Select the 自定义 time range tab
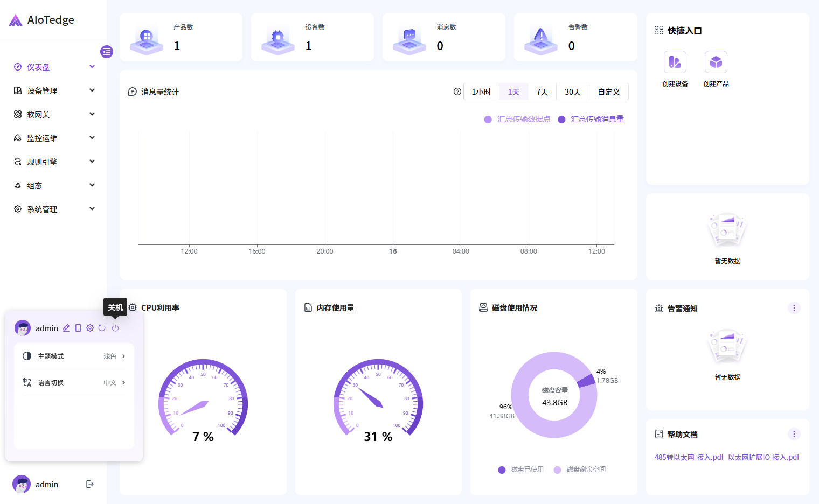The width and height of the screenshot is (819, 504). pos(608,92)
